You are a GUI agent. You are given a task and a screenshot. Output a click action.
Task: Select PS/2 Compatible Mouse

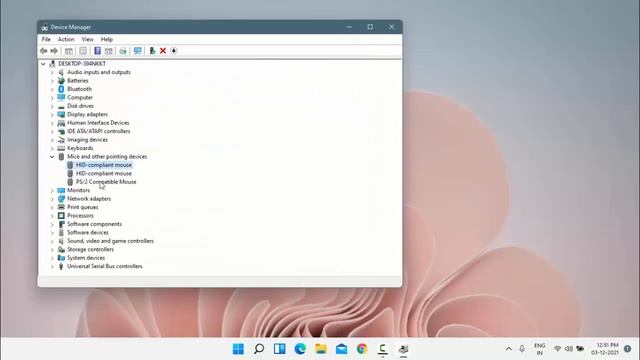pyautogui.click(x=106, y=182)
